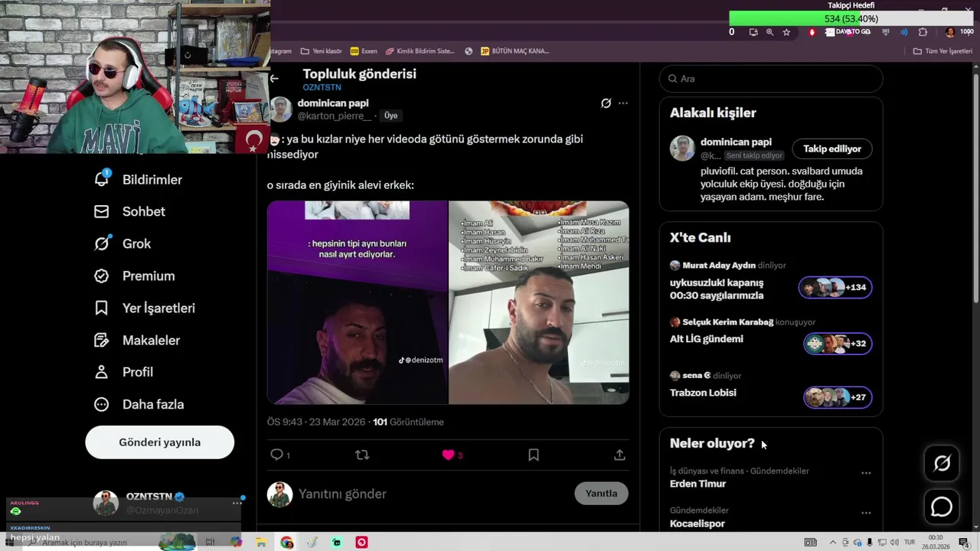Toggle Takip ediliyor for dominican papi
The height and width of the screenshot is (551, 980).
coord(832,148)
